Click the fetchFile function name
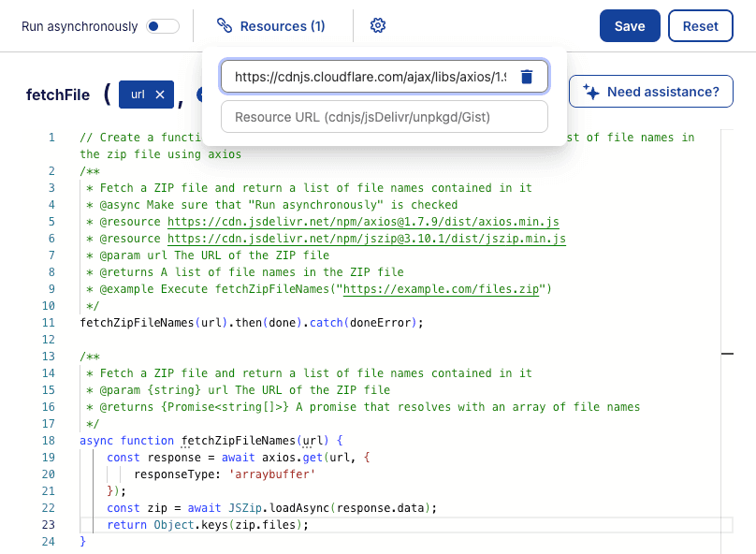 (x=58, y=95)
